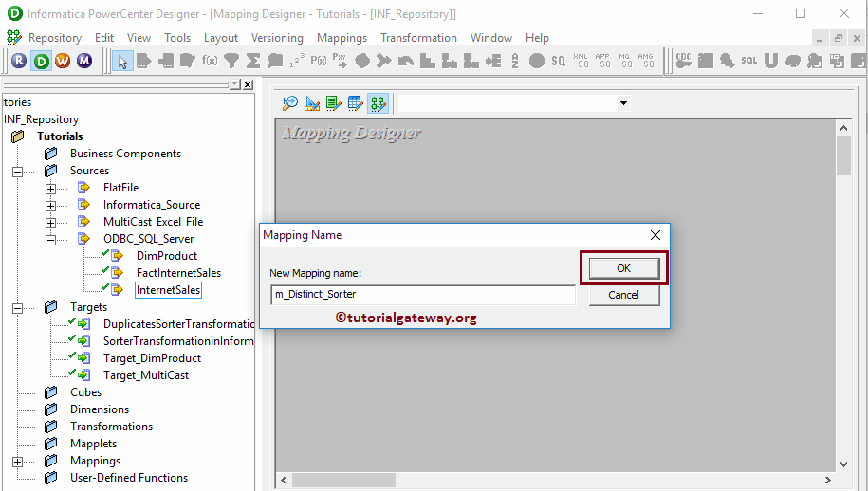Close the Mapping Name dialog
This screenshot has width=868, height=491.
point(656,235)
